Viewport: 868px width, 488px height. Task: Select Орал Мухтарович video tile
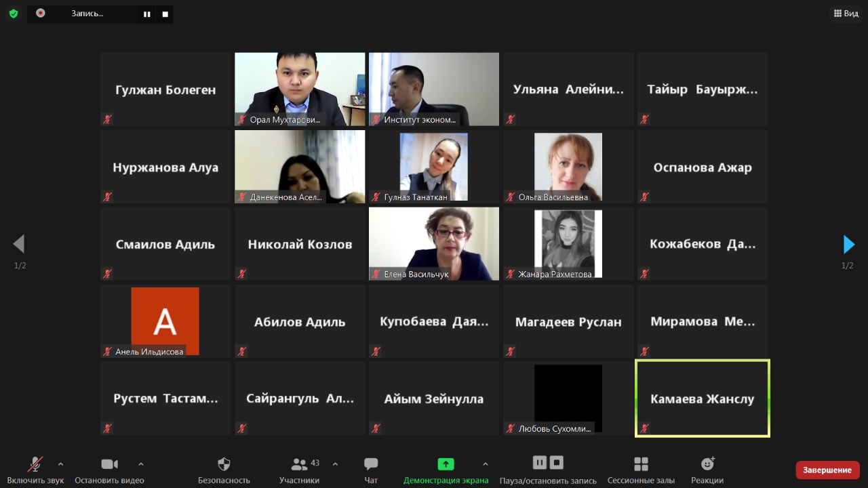pyautogui.click(x=300, y=89)
